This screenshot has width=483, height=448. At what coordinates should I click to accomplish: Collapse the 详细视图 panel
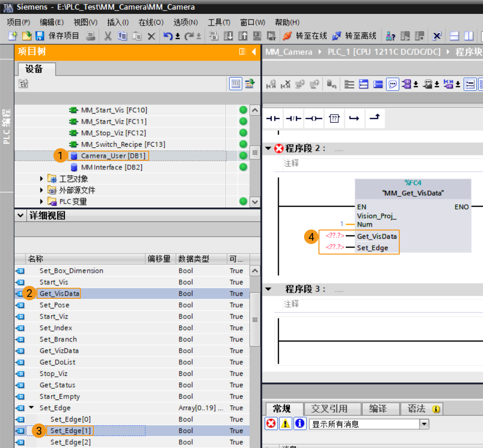click(20, 215)
